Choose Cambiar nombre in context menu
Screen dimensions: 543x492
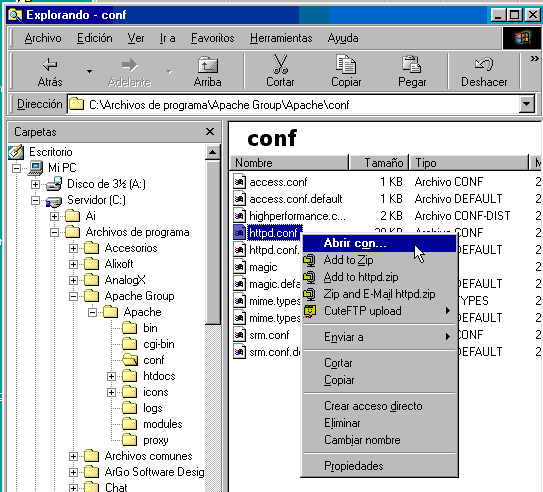[380, 440]
